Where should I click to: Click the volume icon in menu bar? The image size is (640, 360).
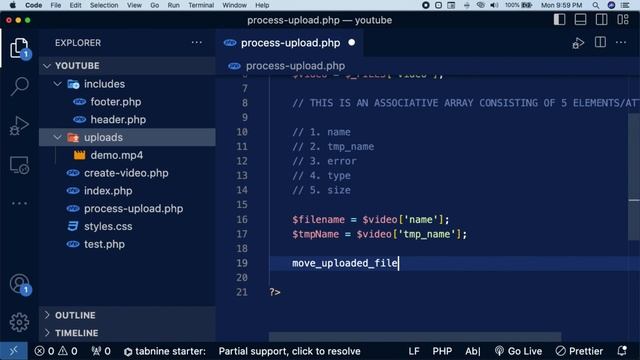tap(494, 5)
